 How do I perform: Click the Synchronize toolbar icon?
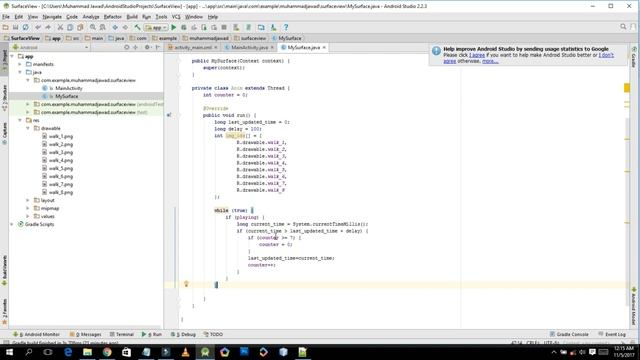[x=25, y=27]
